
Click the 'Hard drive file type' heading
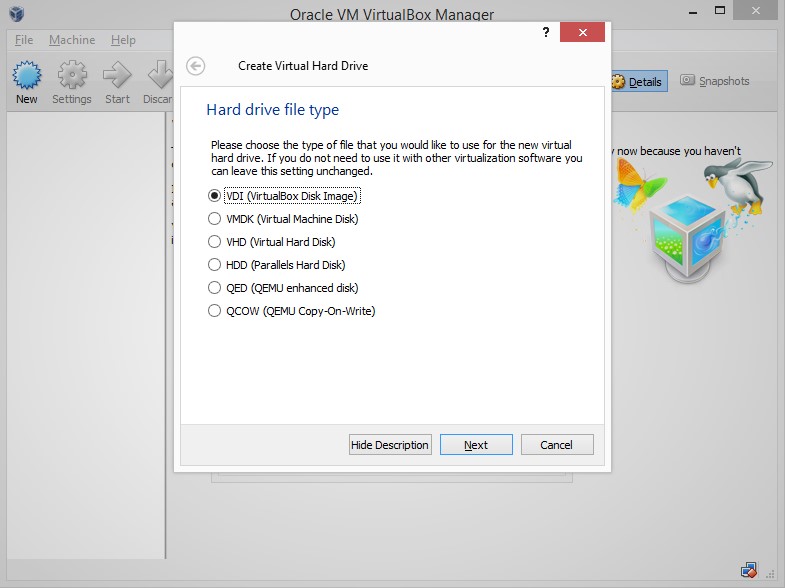pyautogui.click(x=272, y=110)
